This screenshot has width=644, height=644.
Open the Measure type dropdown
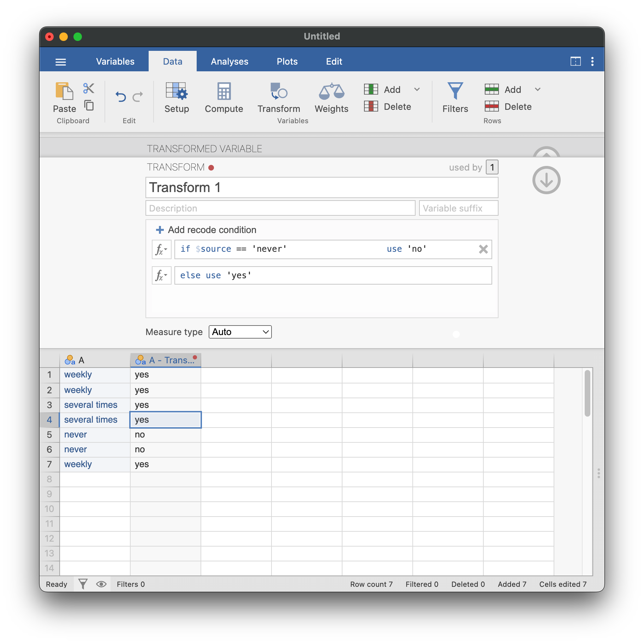pos(240,332)
